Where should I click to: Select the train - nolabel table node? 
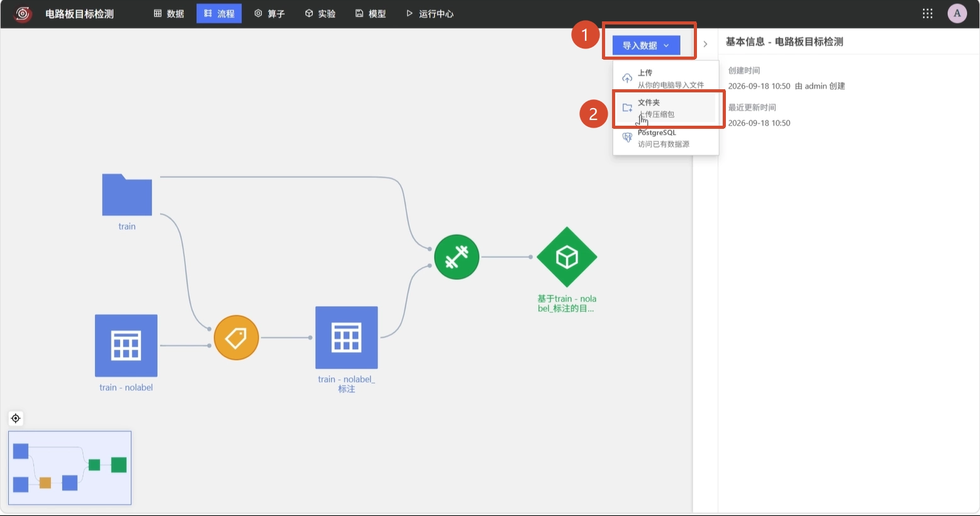tap(126, 346)
